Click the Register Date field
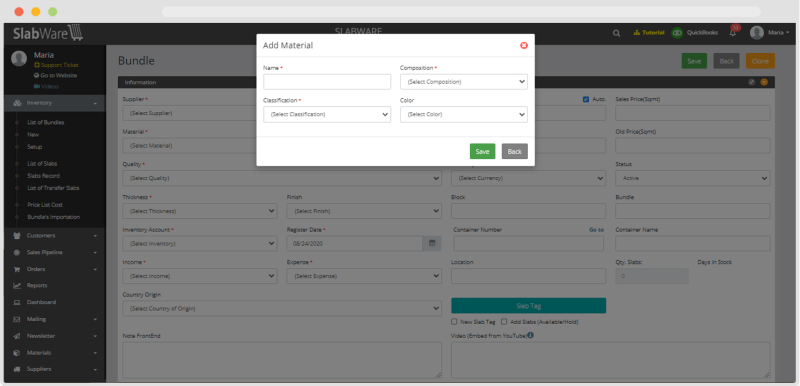800x386 pixels. 355,243
